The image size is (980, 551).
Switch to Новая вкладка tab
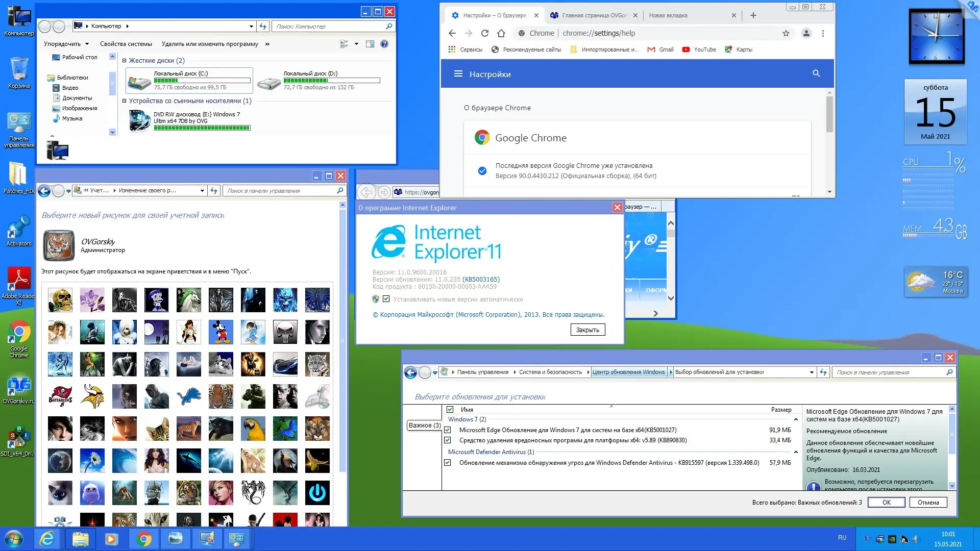tap(668, 15)
